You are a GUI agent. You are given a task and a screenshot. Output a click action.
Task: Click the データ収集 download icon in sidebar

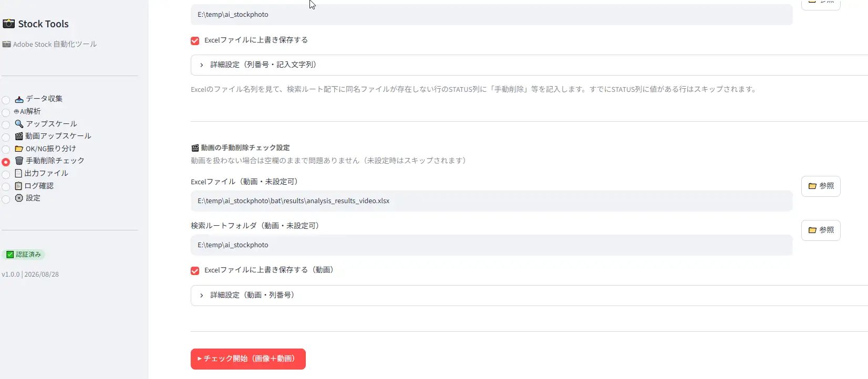click(x=19, y=99)
